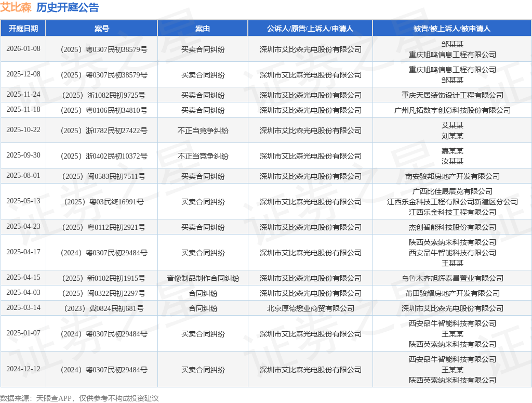The width and height of the screenshot is (532, 403).
Task: Click date cell 2026-01-08
Action: click(x=23, y=48)
